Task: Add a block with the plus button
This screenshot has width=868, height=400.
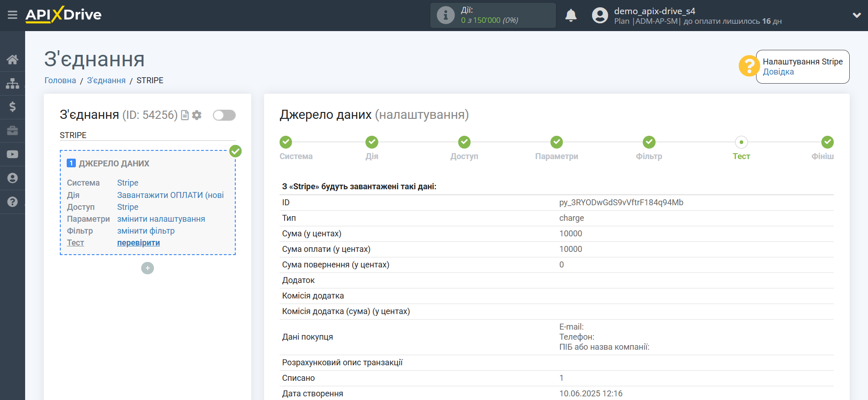Action: tap(147, 268)
